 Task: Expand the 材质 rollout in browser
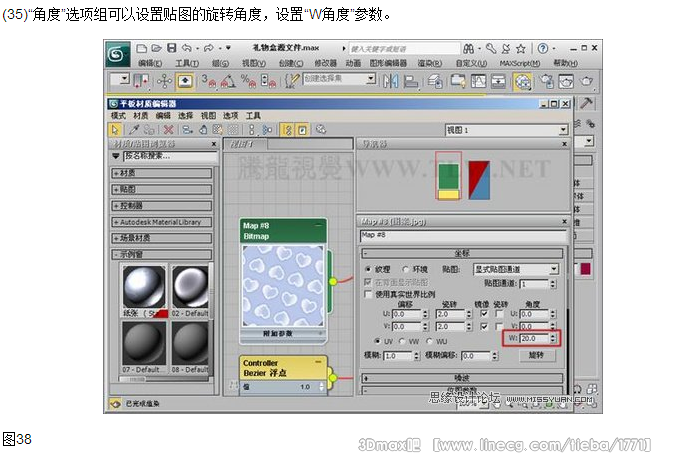pos(162,173)
